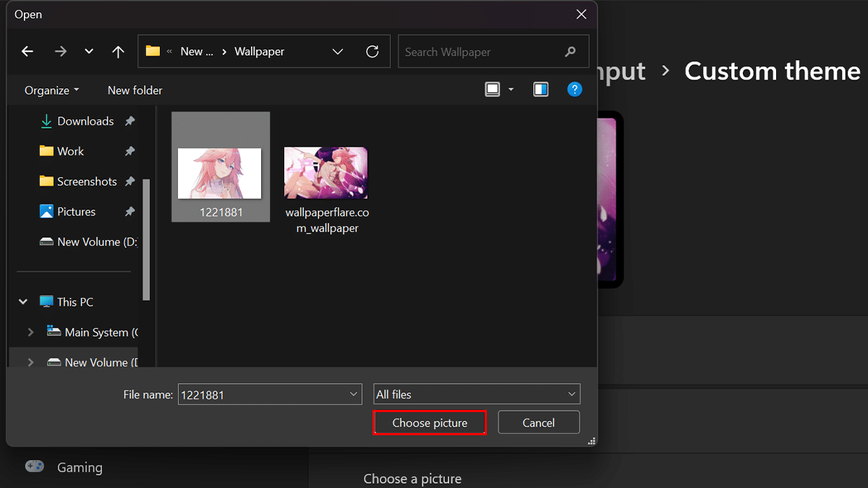Open the Organize menu
Screen dimensions: 868x488
point(51,90)
